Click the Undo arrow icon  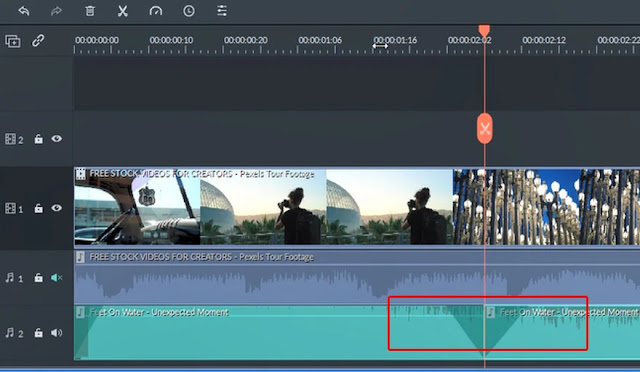pyautogui.click(x=24, y=11)
